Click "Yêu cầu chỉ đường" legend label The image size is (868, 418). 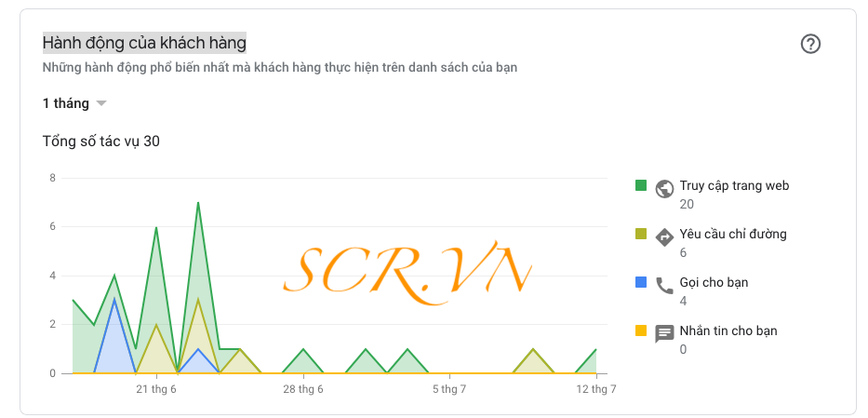click(733, 234)
